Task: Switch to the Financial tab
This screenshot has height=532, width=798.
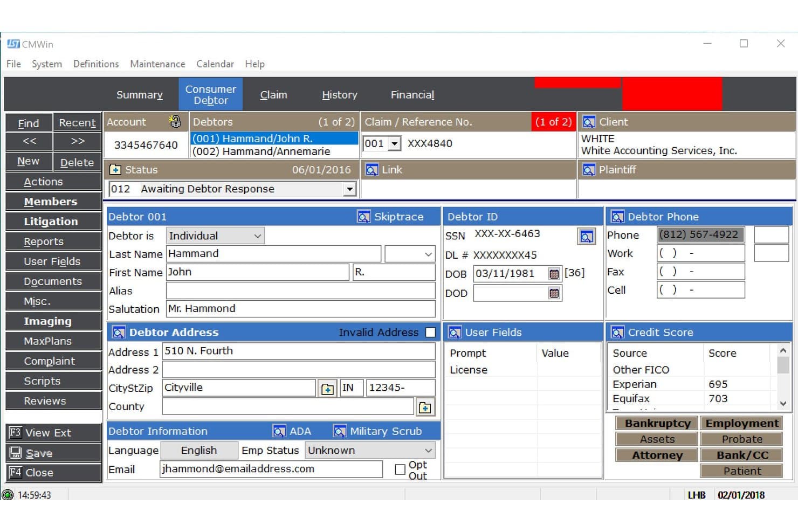Action: pyautogui.click(x=412, y=95)
